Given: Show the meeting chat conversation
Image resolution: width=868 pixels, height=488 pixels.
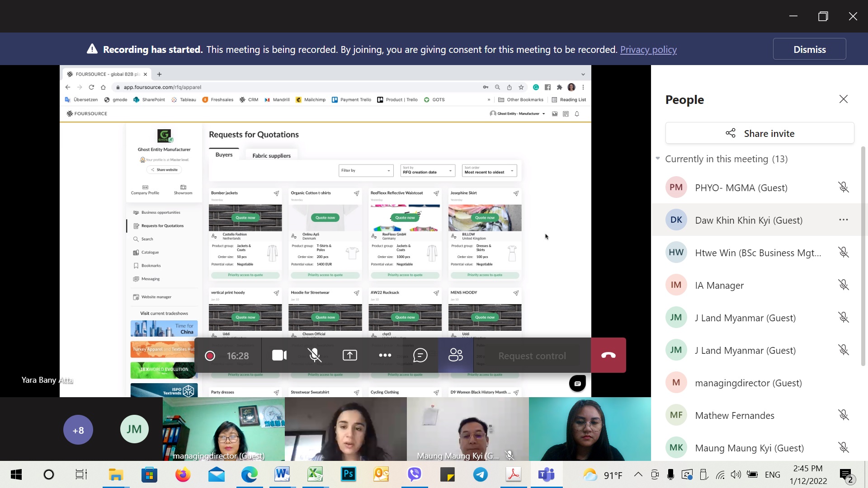Looking at the screenshot, I should coord(420,356).
